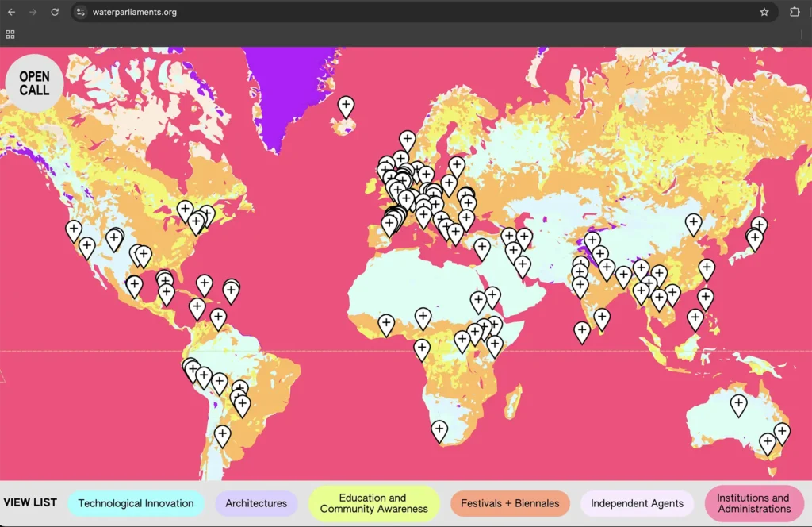Screen dimensions: 812x527
Task: Open the map pin in South Africa
Action: pos(439,430)
